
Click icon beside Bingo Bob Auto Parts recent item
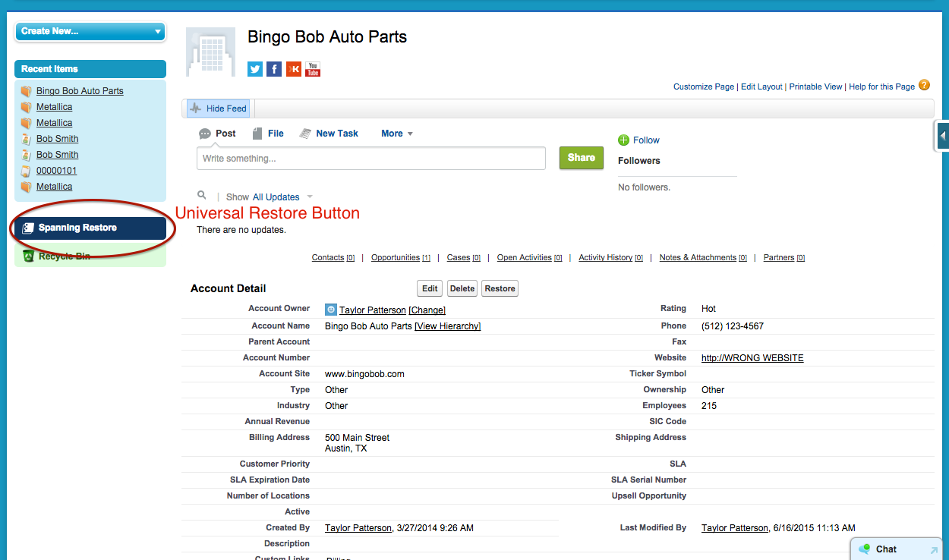[x=27, y=91]
